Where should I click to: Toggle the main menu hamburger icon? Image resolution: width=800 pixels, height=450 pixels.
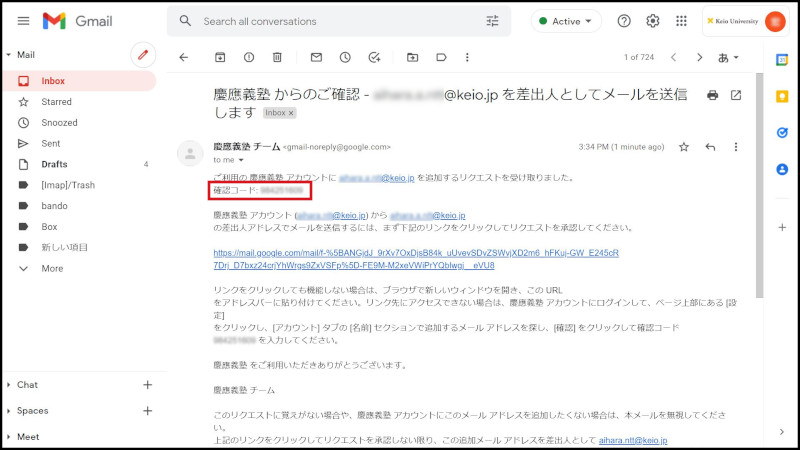pos(20,21)
